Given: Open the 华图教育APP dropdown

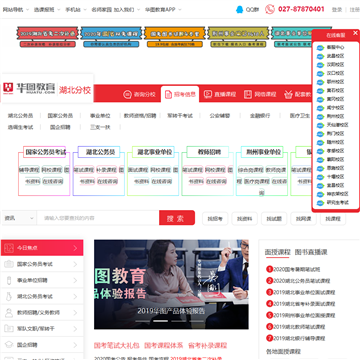Looking at the screenshot, I should coord(163,9).
